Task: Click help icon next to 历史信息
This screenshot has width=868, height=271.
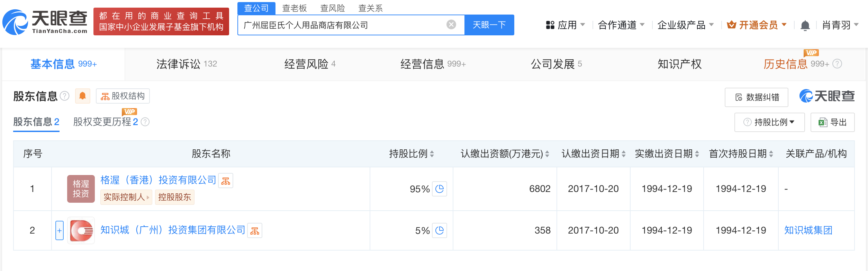Action: point(837,64)
